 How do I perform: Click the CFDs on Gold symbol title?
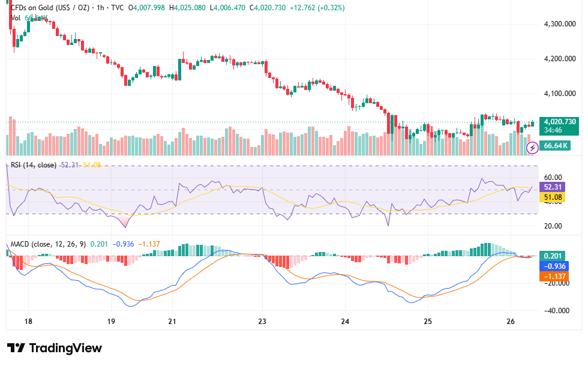(50, 7)
